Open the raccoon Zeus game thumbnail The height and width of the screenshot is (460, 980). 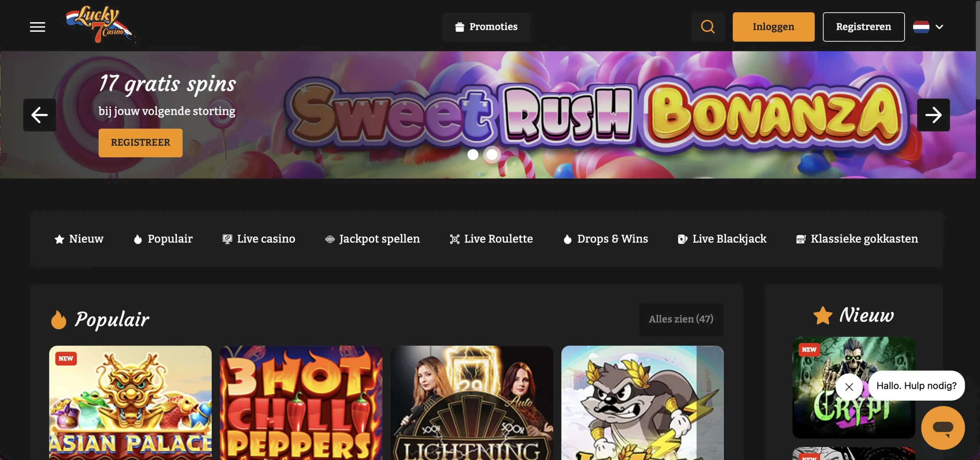click(x=642, y=403)
